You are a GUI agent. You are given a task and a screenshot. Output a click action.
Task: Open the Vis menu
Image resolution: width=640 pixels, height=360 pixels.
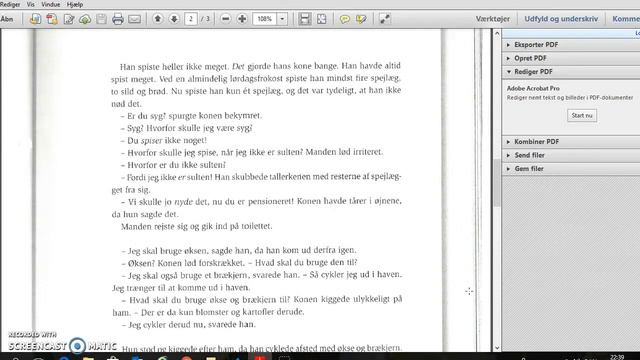point(31,4)
